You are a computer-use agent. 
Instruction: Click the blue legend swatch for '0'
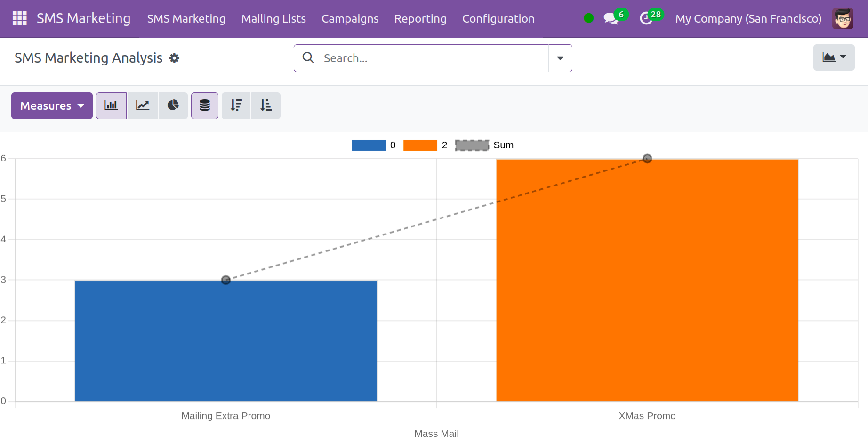tap(369, 145)
